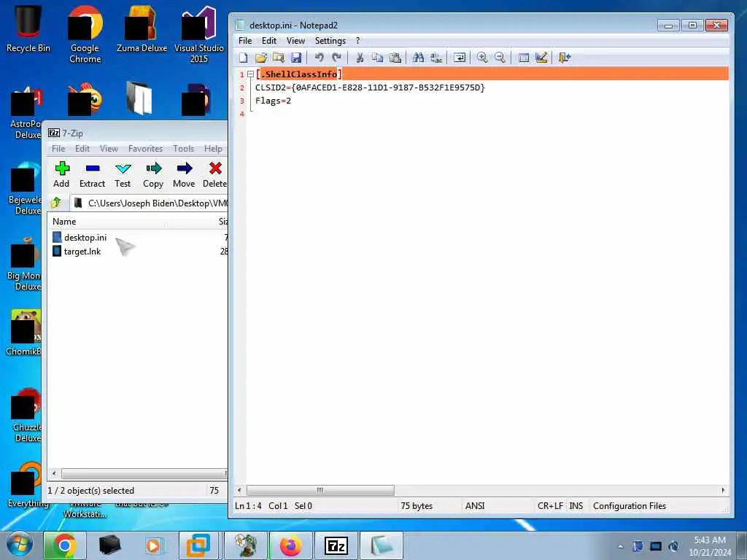The width and height of the screenshot is (747, 560).
Task: Click the Cut scissors icon in Notepad2
Action: (360, 58)
